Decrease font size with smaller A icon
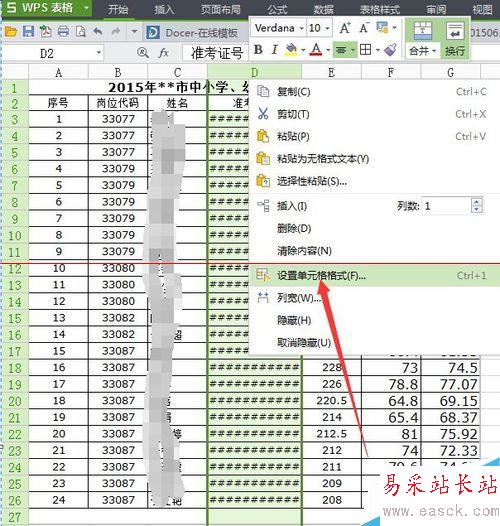Viewport: 500px width, 526px height. (x=364, y=28)
